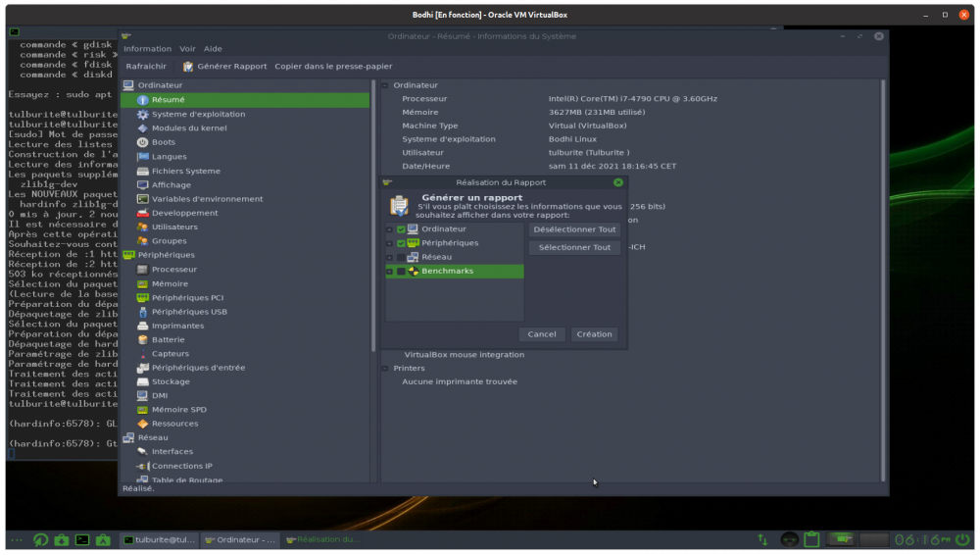The width and height of the screenshot is (980, 555).
Task: Switch to Ordinateur window taskbar entry
Action: (x=240, y=540)
